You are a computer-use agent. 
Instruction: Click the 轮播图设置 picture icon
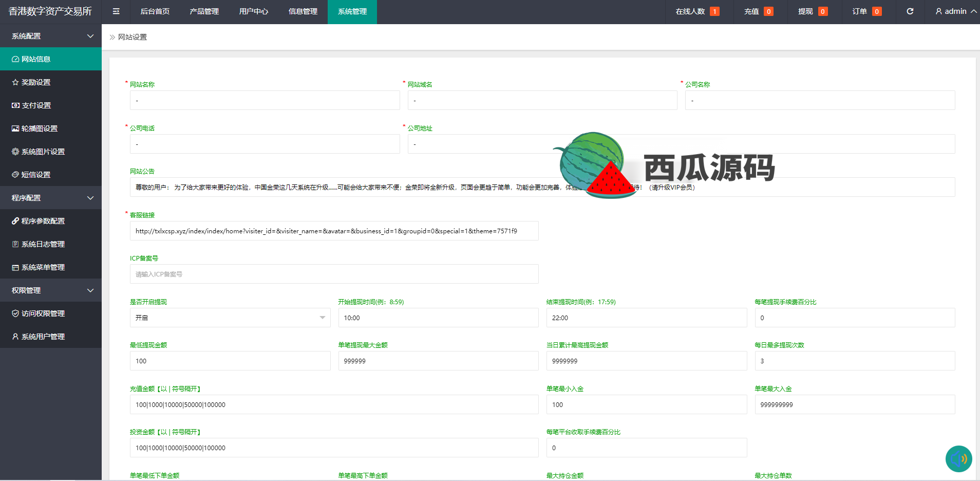[15, 128]
